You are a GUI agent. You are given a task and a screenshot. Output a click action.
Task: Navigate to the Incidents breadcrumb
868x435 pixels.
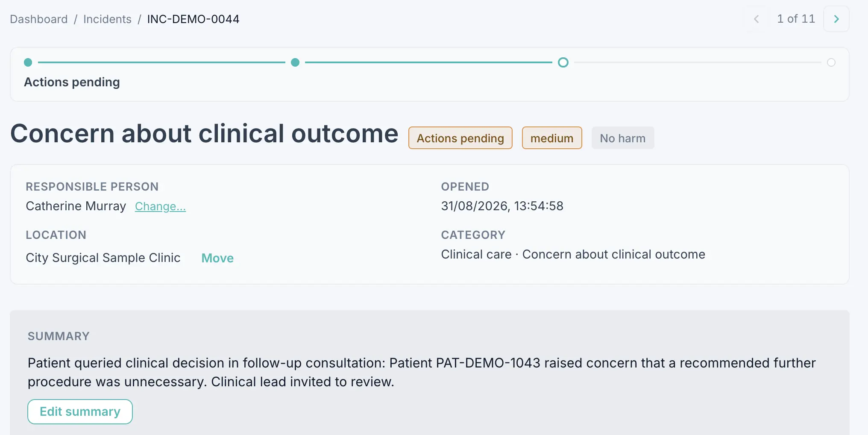tap(107, 19)
